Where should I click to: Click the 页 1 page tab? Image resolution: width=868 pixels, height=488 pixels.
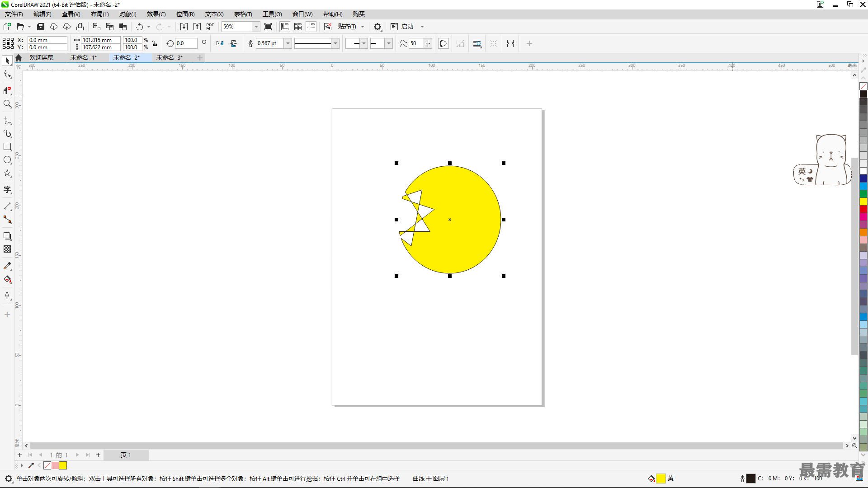[126, 455]
